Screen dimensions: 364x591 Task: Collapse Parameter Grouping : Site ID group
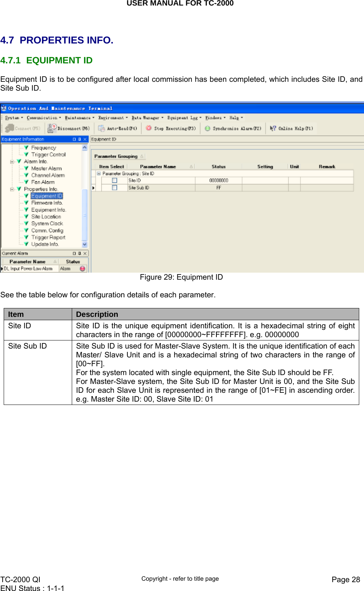coord(99,173)
